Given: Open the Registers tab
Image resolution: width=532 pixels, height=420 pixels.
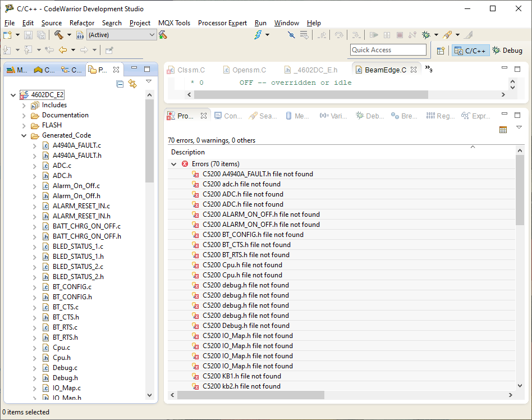Looking at the screenshot, I should 441,116.
